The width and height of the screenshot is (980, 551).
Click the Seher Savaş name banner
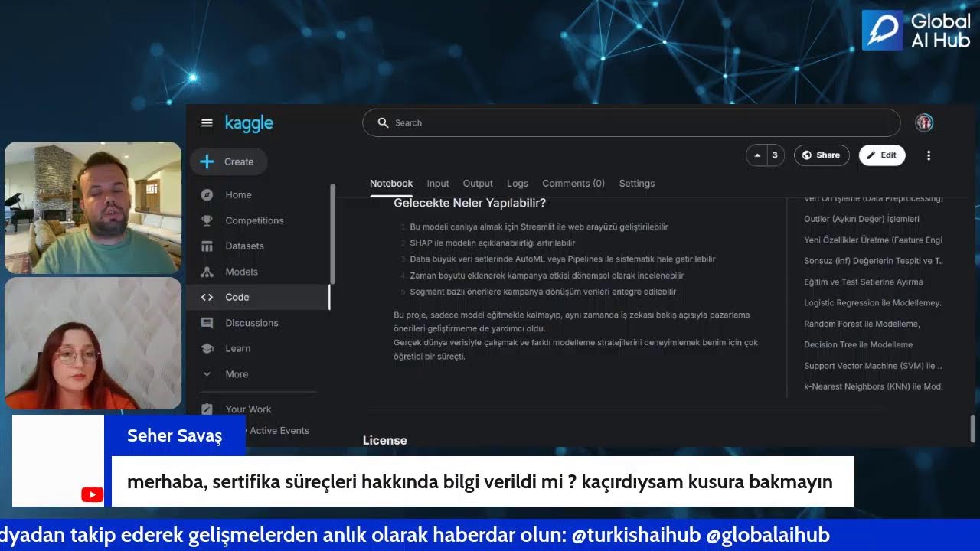tap(175, 435)
